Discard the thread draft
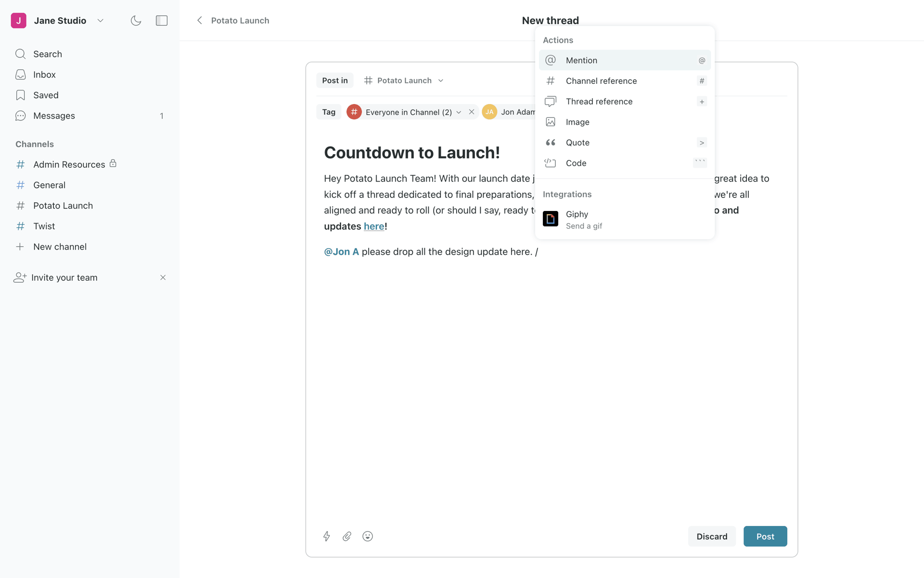Screen dimensions: 924x578 coord(712,536)
